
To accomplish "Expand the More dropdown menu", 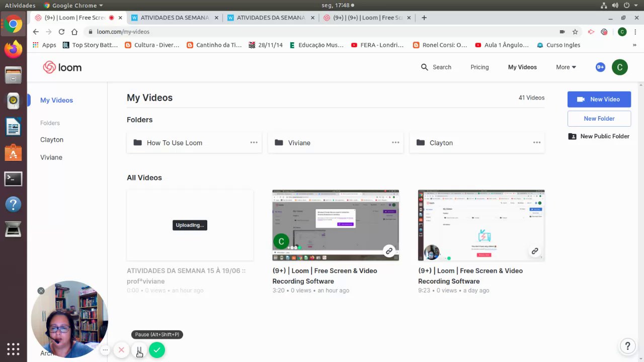I will (566, 67).
